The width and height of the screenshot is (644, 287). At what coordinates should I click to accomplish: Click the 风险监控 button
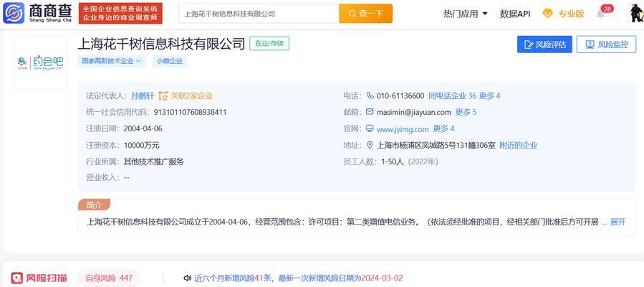[606, 44]
